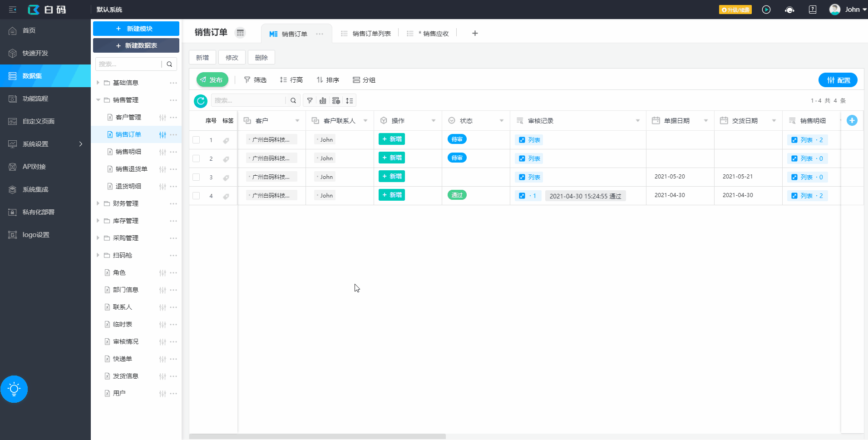Collapse the 销售管理 folder
The height and width of the screenshot is (440, 868).
[x=98, y=100]
